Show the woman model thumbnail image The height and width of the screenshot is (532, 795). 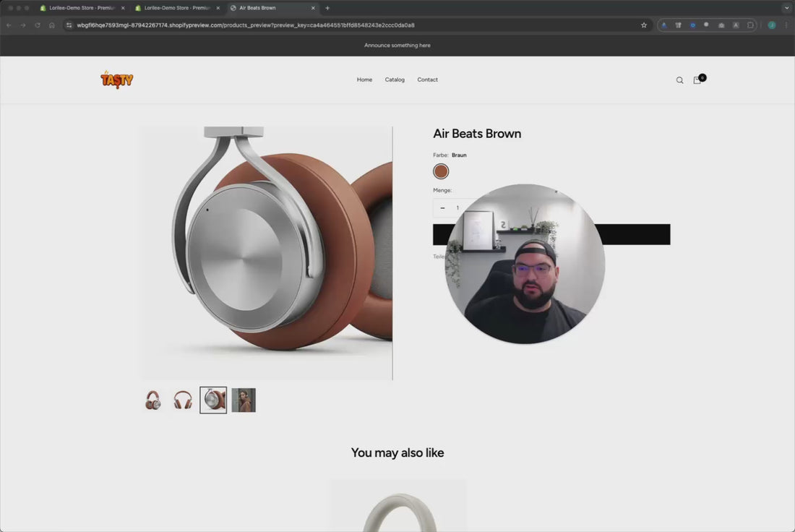click(x=244, y=400)
